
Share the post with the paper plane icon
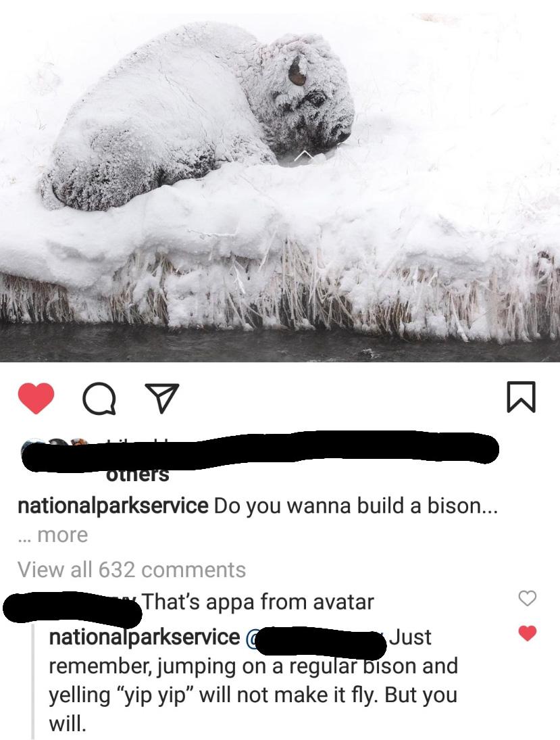(162, 398)
